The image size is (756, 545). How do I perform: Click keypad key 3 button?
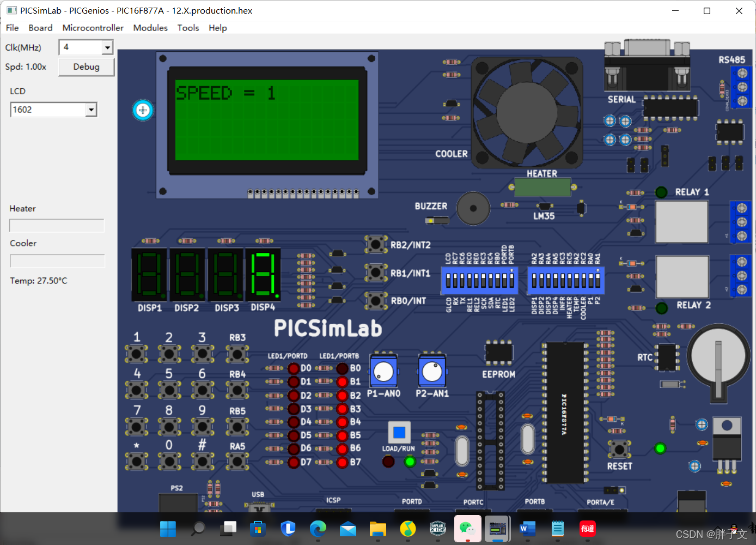click(203, 354)
